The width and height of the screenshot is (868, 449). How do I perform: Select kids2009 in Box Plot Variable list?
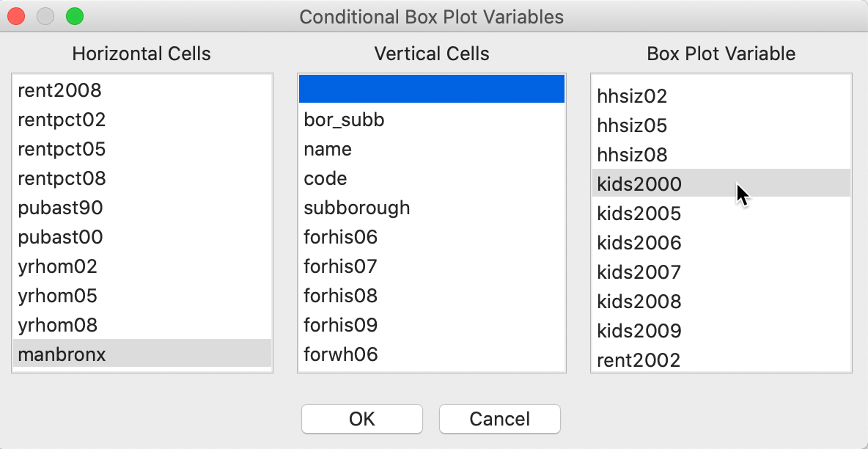tap(639, 331)
